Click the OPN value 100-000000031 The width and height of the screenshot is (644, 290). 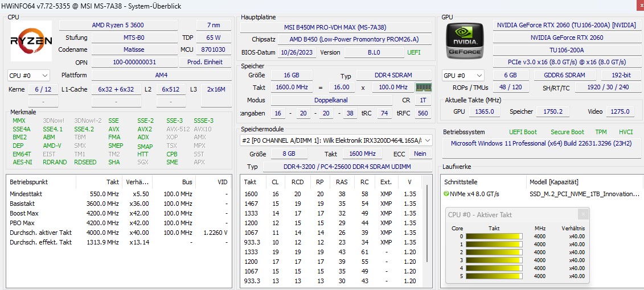pyautogui.click(x=134, y=63)
